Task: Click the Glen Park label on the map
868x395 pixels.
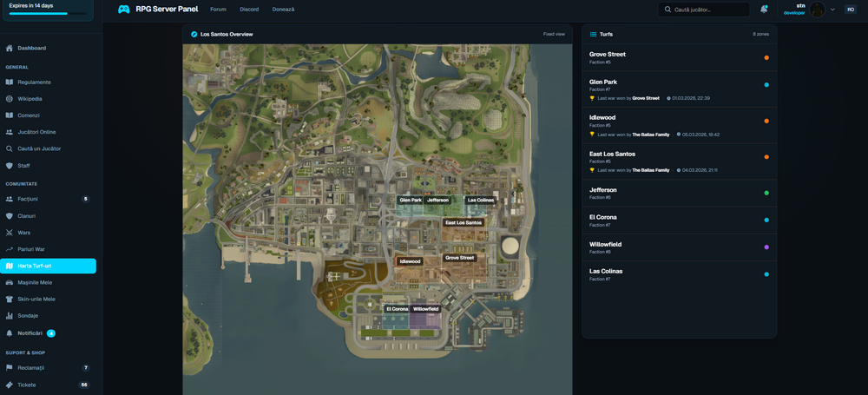Action: coord(411,200)
